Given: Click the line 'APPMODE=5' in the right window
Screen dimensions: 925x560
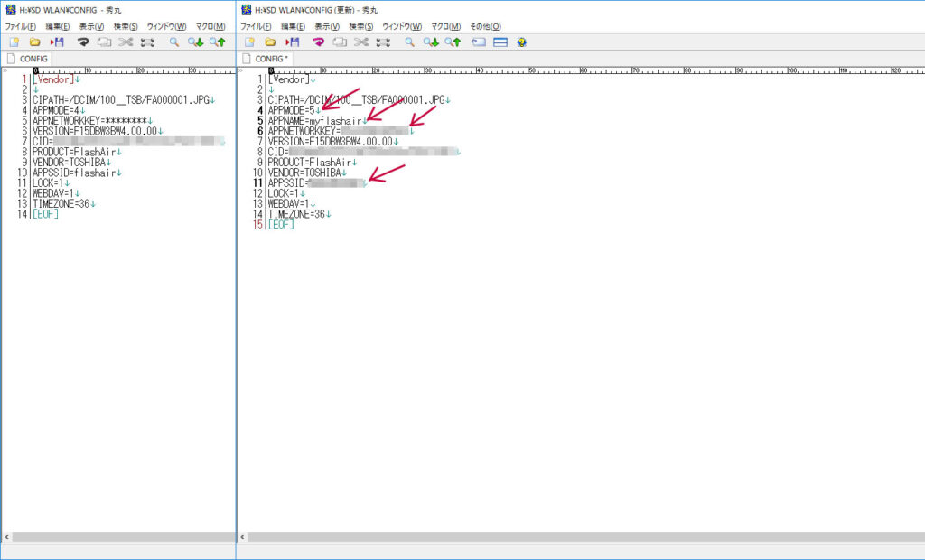Looking at the screenshot, I should pyautogui.click(x=291, y=110).
